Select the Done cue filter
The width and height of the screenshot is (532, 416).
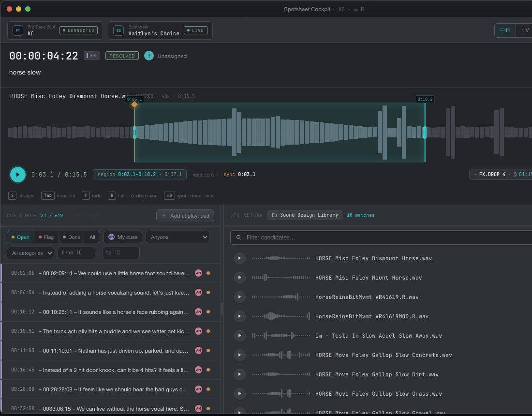[x=72, y=237]
